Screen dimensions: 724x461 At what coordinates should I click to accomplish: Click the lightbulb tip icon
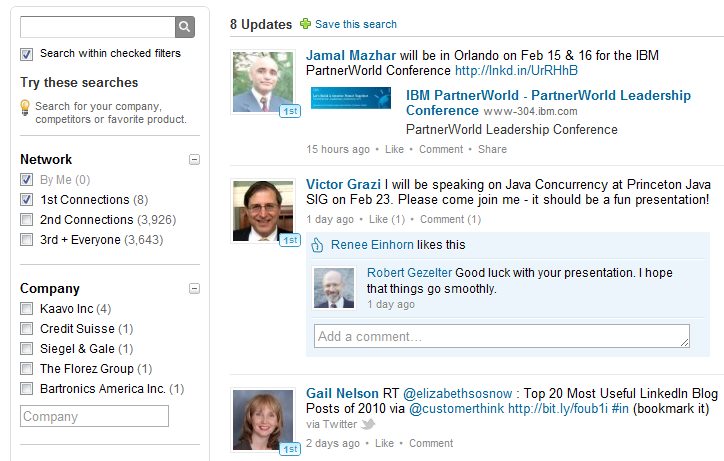click(25, 106)
